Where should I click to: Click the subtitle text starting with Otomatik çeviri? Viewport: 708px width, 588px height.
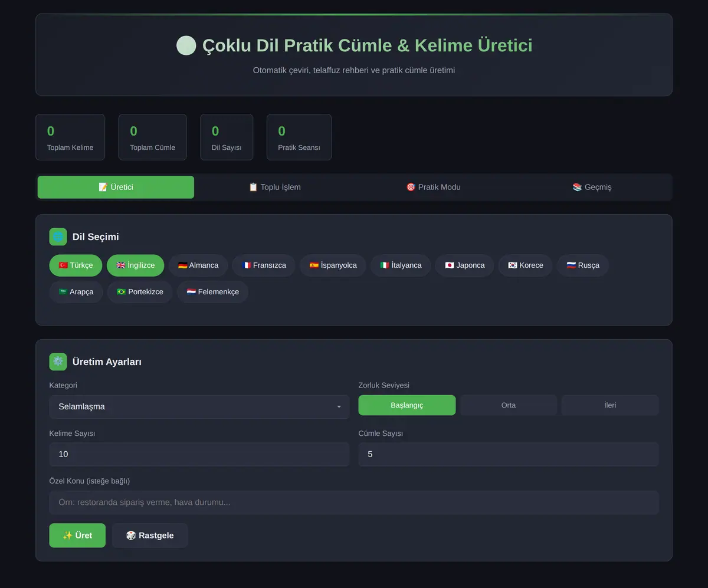point(354,70)
